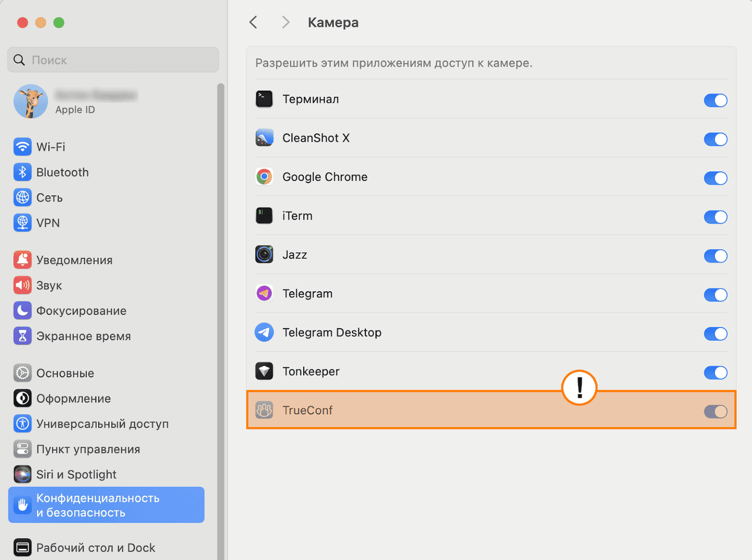Click the Tonkeeper app icon
752x560 pixels.
pos(264,371)
